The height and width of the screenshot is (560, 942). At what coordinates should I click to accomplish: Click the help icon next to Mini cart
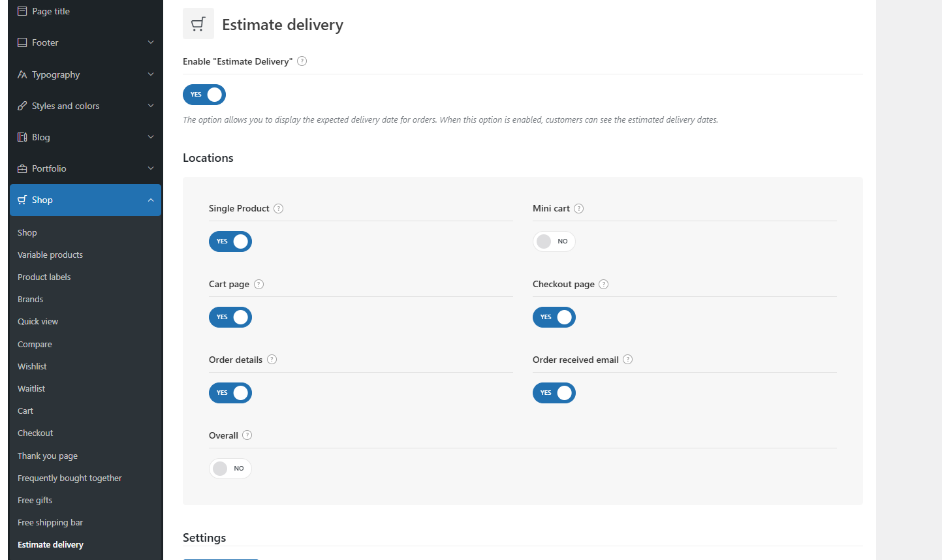click(578, 208)
